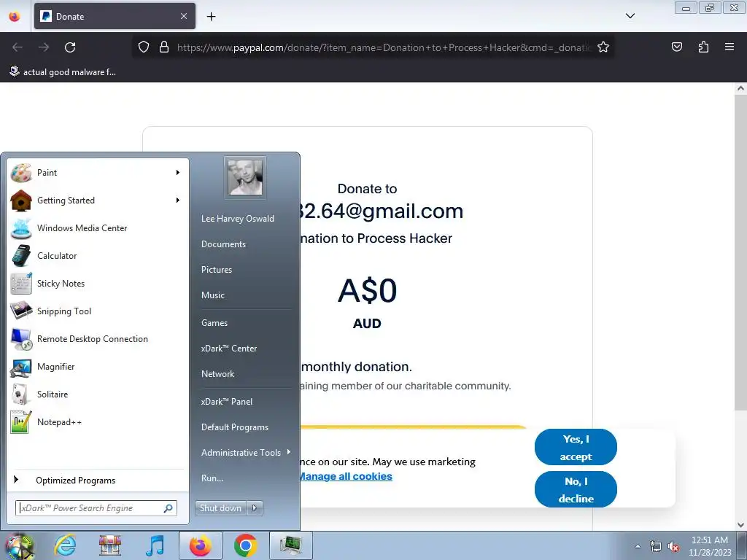Start the Snipping Tool
Viewport: 747px width, 560px height.
[97, 311]
